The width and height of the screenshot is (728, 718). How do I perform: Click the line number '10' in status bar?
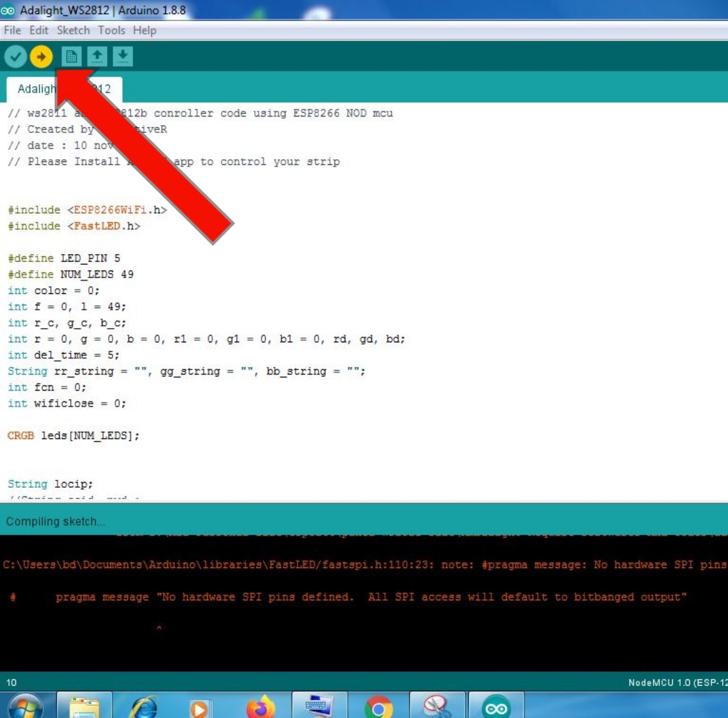tap(11, 683)
